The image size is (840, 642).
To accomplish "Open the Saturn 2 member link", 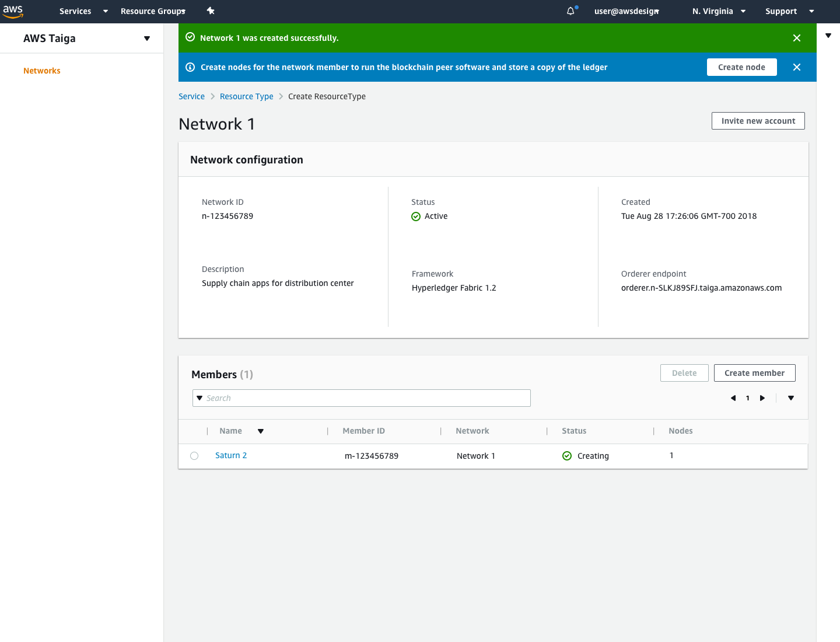I will tap(231, 455).
